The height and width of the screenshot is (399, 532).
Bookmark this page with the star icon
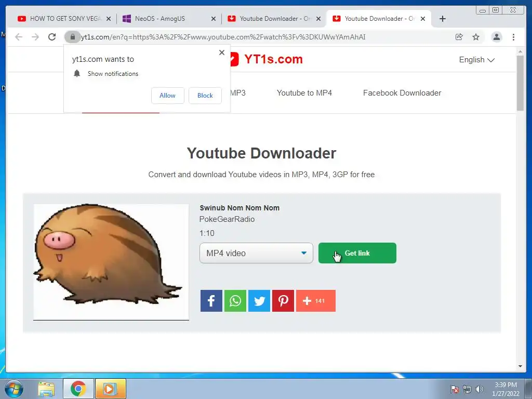tap(476, 37)
